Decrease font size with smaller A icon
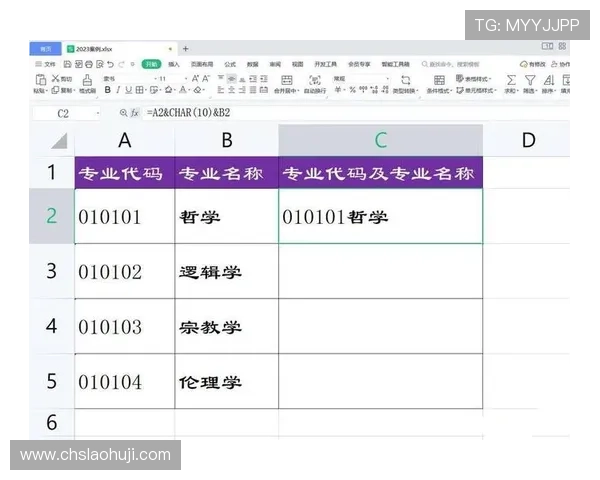The width and height of the screenshot is (600, 480). (206, 78)
